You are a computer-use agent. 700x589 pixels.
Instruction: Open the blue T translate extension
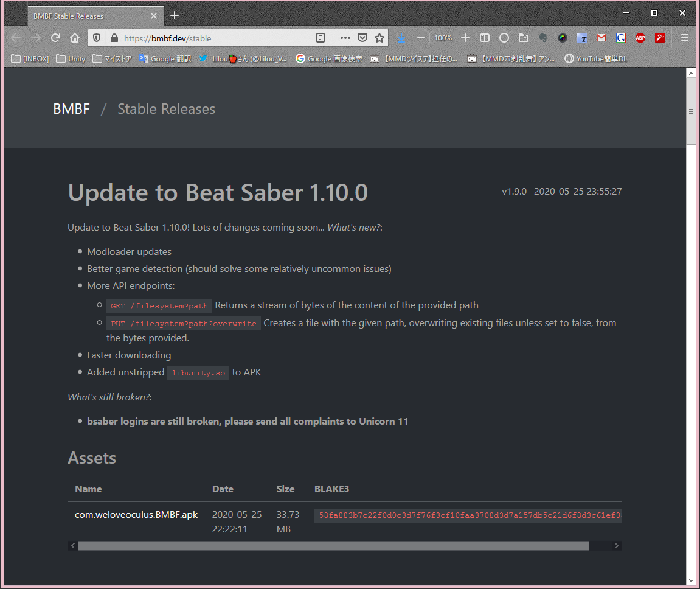582,38
